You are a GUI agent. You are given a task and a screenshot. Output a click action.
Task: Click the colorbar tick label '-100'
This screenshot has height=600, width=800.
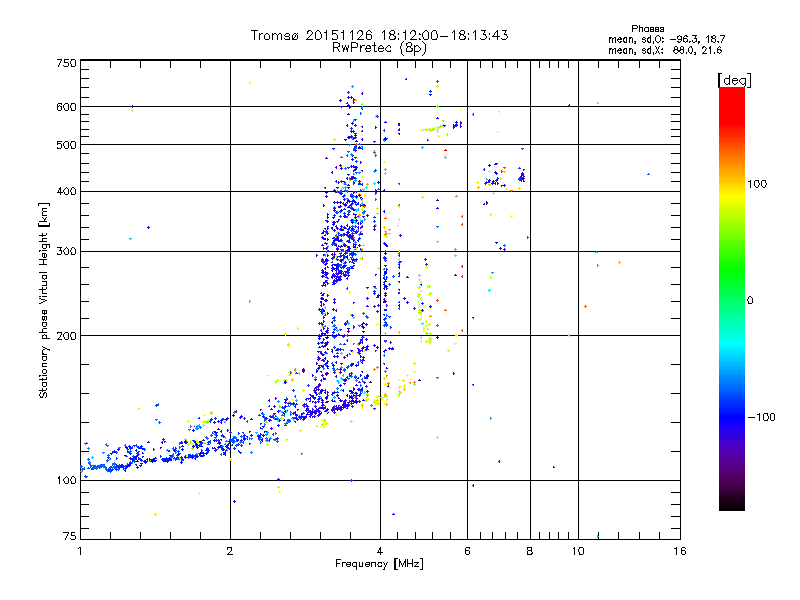coord(761,417)
